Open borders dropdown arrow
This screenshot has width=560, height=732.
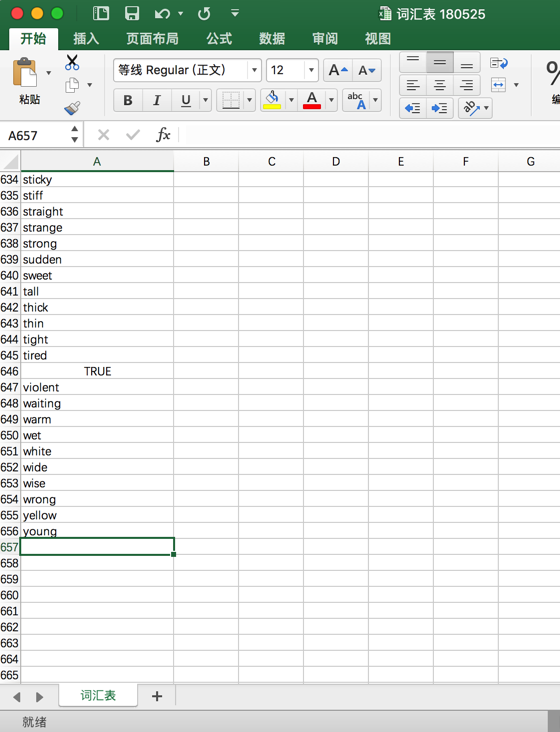[249, 100]
